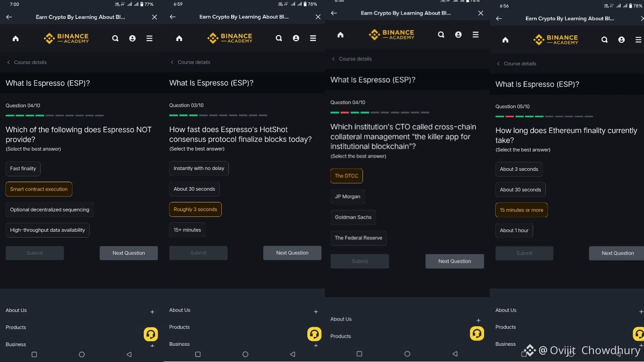
Task: Choose the "About 3 seconds" answer
Action: (519, 169)
